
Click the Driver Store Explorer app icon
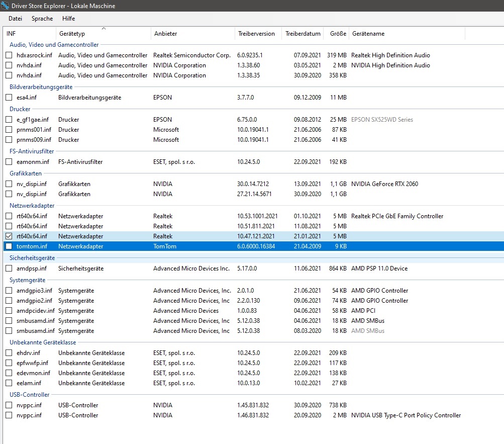5,6
